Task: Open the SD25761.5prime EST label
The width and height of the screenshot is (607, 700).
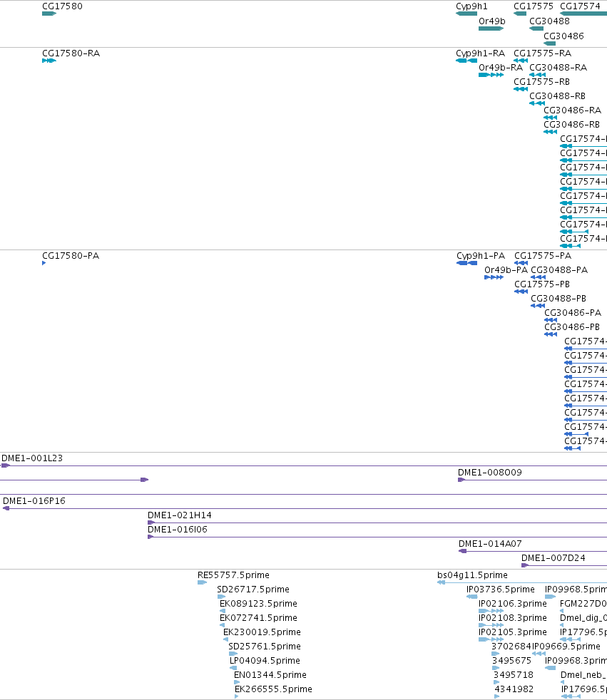Action: pos(265,647)
